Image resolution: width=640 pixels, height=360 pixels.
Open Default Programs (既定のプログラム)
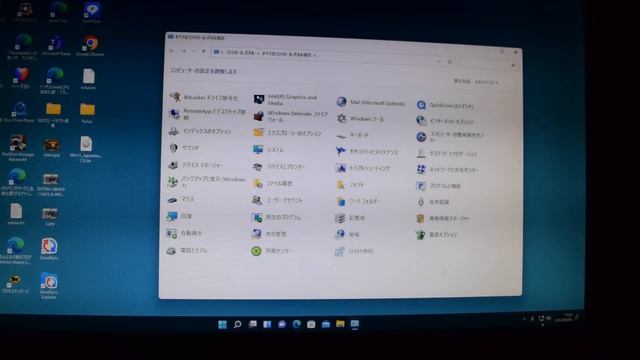276,217
